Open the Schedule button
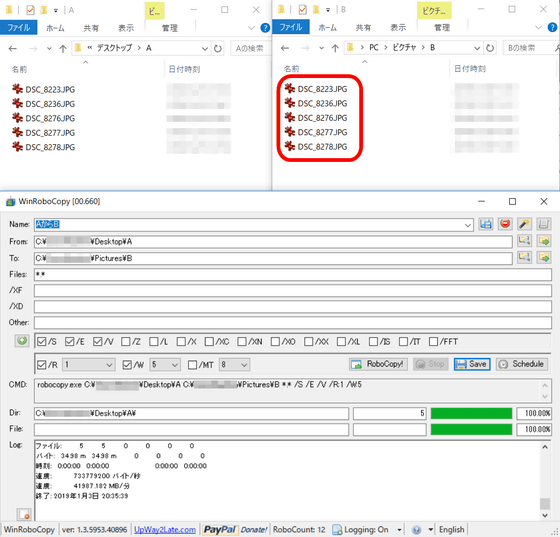Viewport: 560px width, 537px height. point(522,364)
